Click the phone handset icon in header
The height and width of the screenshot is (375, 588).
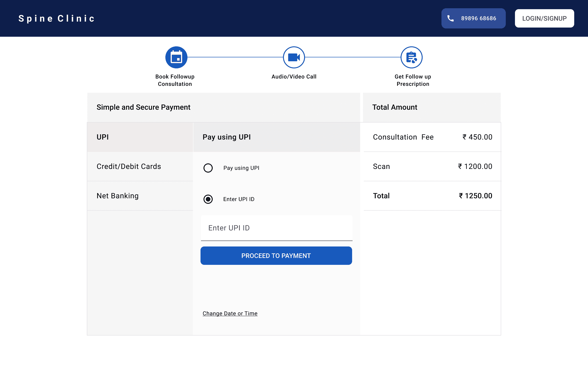coord(450,18)
